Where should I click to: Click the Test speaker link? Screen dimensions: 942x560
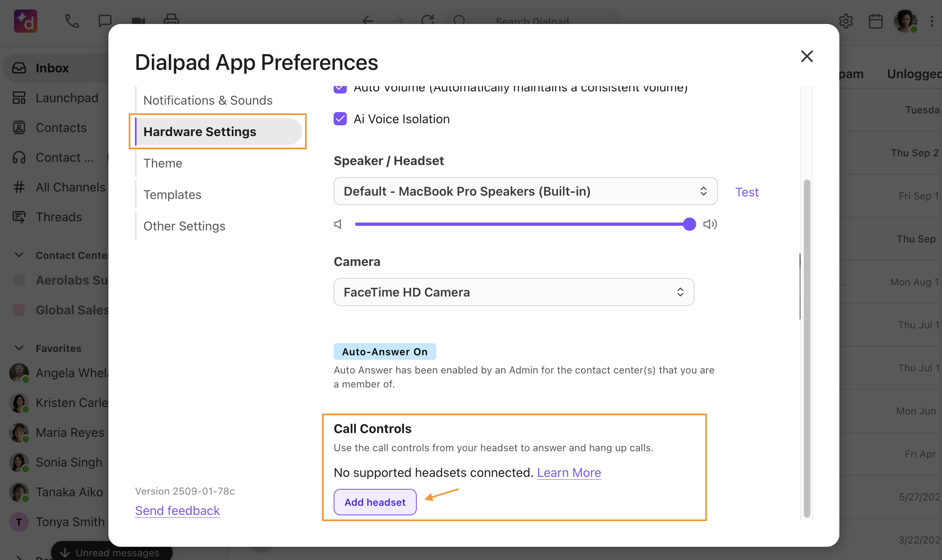click(747, 192)
